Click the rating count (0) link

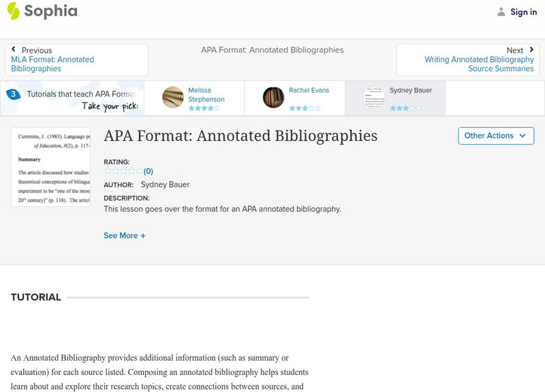(149, 171)
